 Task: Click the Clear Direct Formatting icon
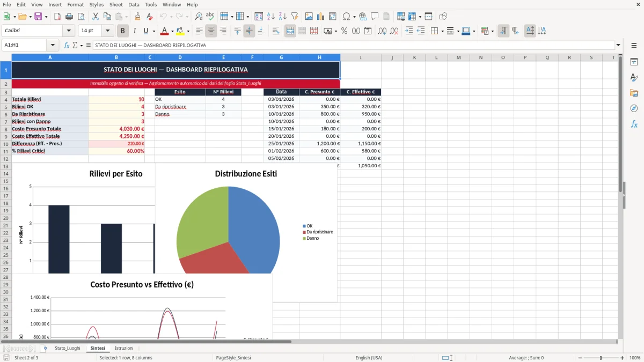[149, 17]
